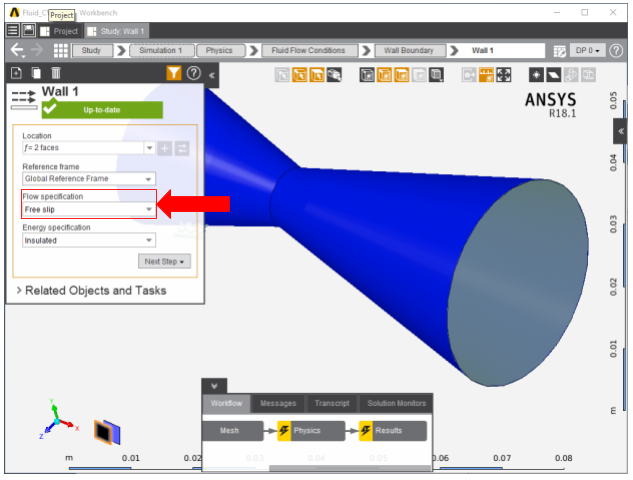The width and height of the screenshot is (633, 480).
Task: Click the top-right help question mark
Action: 616,50
